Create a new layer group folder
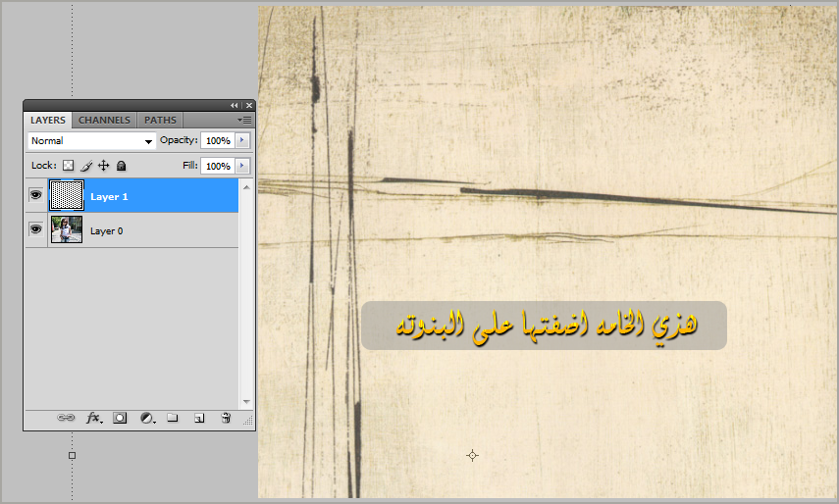This screenshot has height=504, width=839. click(173, 418)
